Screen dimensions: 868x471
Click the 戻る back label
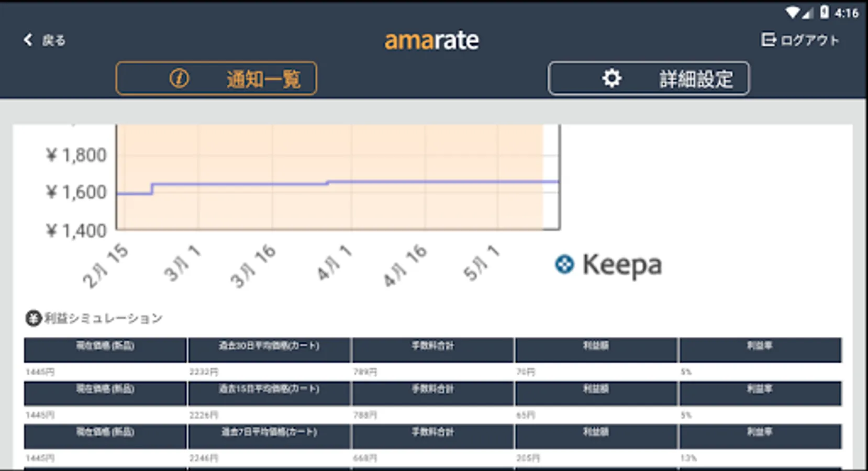[x=54, y=40]
